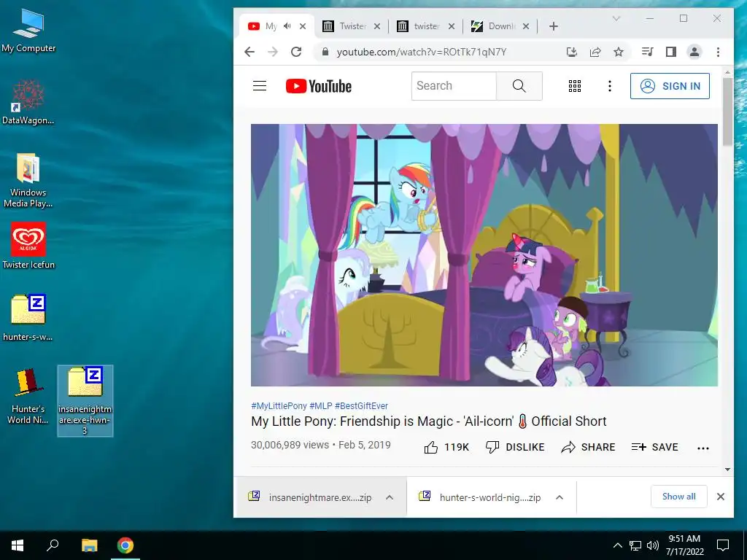747x560 pixels.
Task: Click the share this page icon
Action: click(x=595, y=52)
